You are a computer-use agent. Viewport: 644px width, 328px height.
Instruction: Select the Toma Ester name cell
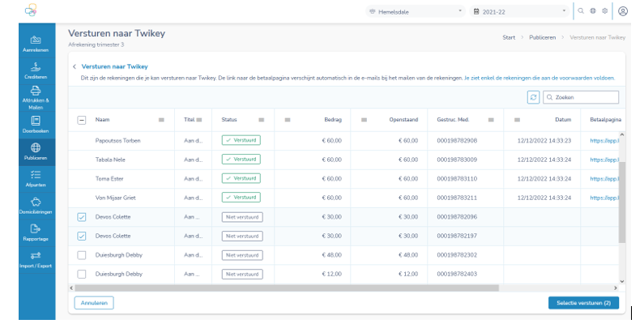pyautogui.click(x=109, y=179)
